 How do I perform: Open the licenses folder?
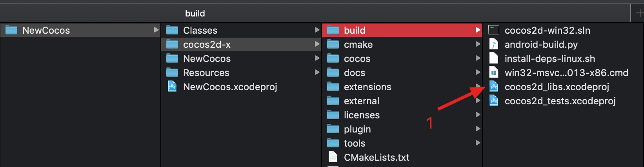pyautogui.click(x=361, y=115)
